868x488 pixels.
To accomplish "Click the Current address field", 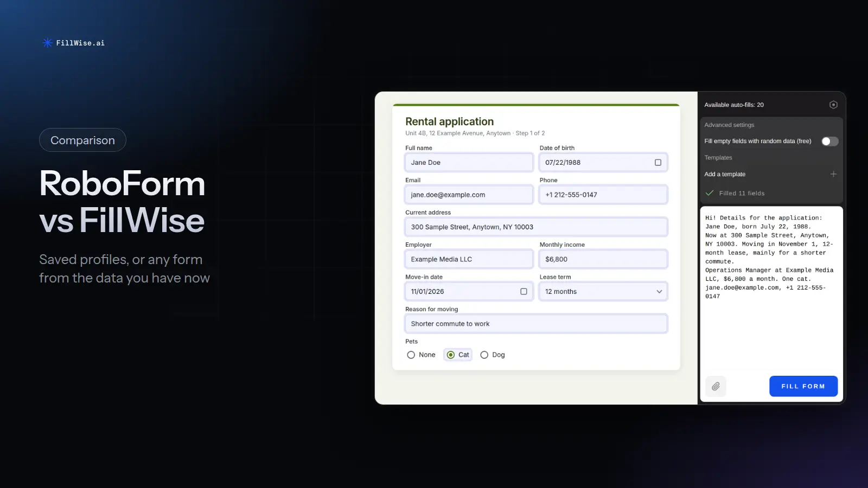I will tap(536, 227).
